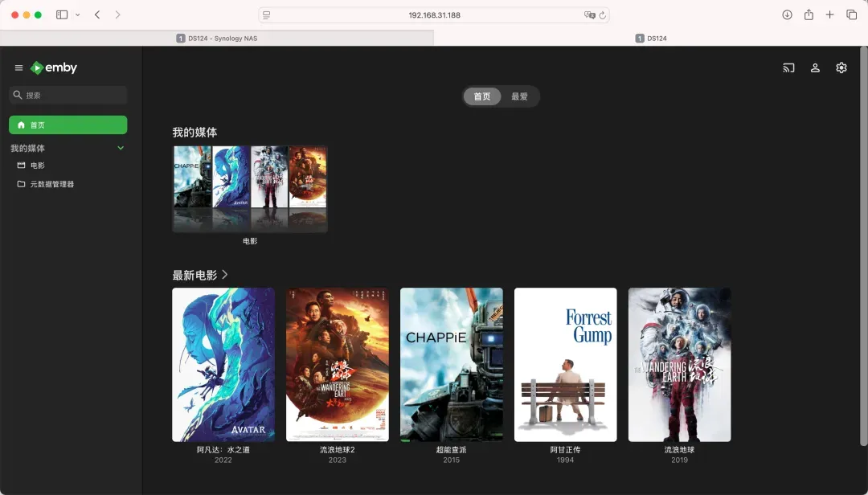
Task: Click the 搜索 search field
Action: click(68, 96)
